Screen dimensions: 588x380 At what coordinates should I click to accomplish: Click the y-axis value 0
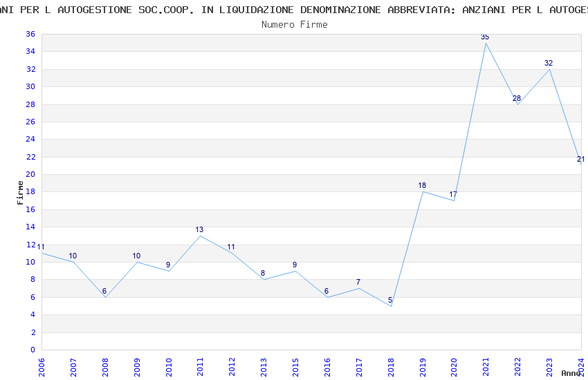point(33,350)
